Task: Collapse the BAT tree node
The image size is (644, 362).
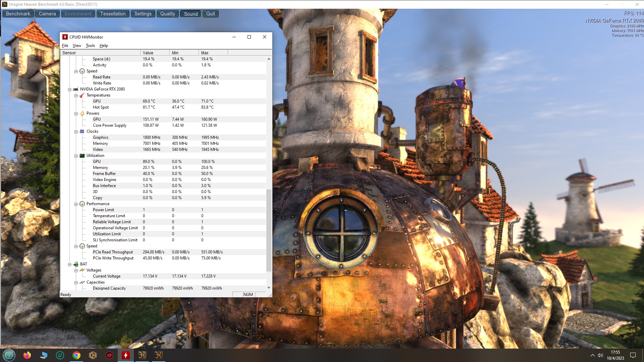Action: [70, 264]
